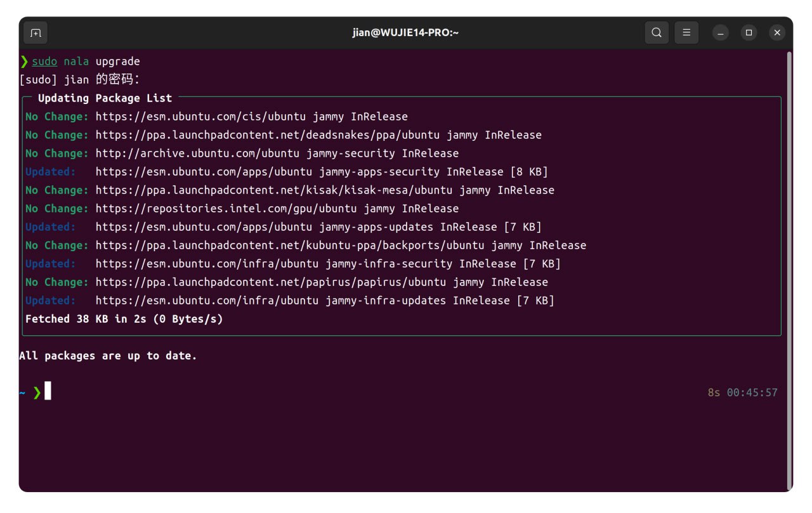Click the vertical scrollbar on the right edge

pos(789,254)
